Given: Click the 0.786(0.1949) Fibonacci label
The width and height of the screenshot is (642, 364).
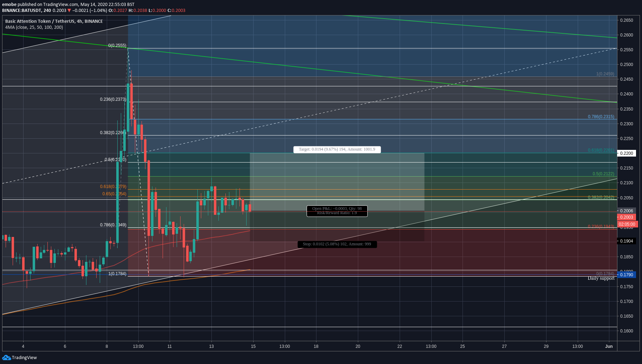Looking at the screenshot, I should (113, 225).
